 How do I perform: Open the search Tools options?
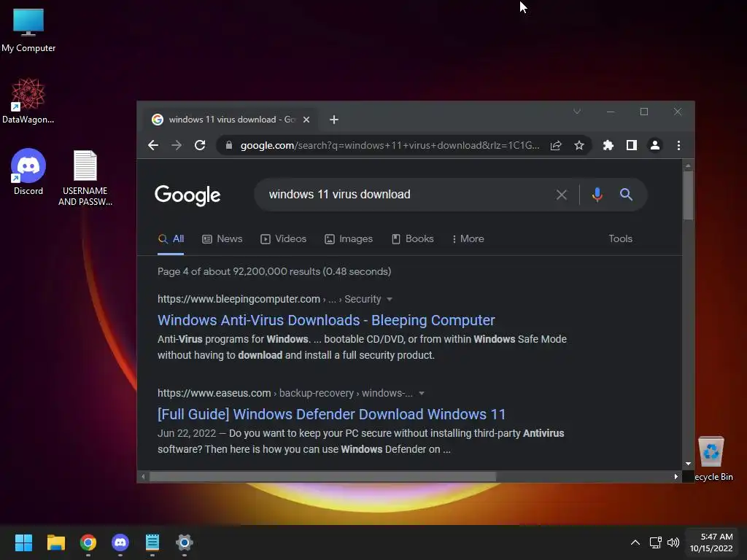(620, 238)
